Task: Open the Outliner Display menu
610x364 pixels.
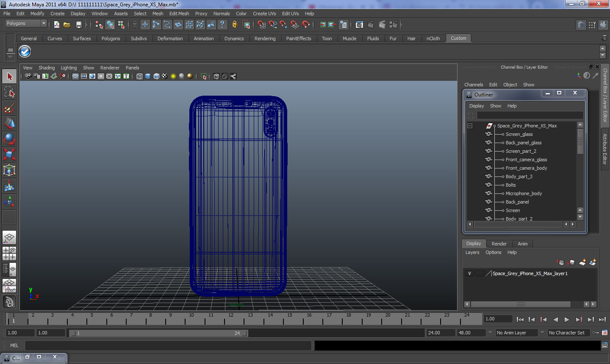Action: pos(477,106)
